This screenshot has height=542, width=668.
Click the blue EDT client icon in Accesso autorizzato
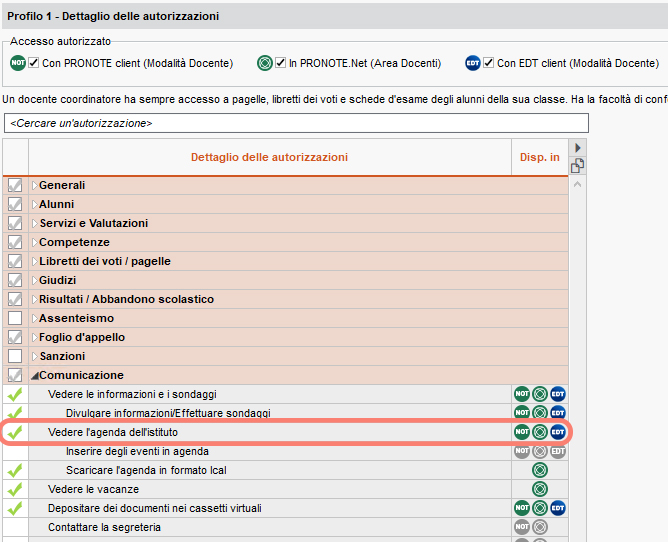tap(473, 63)
